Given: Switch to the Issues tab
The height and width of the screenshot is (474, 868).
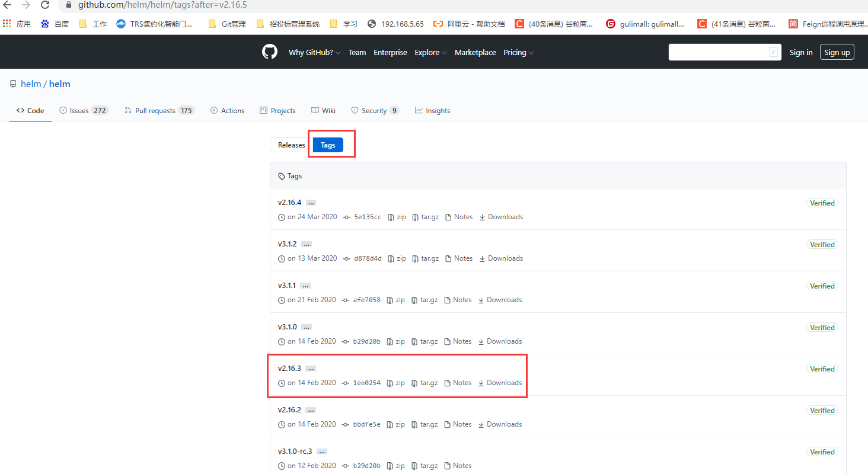Looking at the screenshot, I should click(x=84, y=110).
